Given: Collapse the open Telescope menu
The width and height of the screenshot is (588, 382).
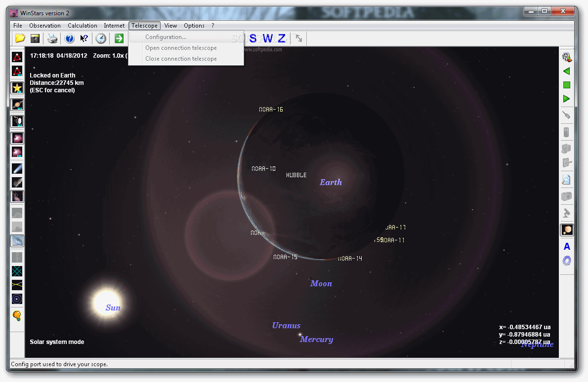Looking at the screenshot, I should [144, 26].
